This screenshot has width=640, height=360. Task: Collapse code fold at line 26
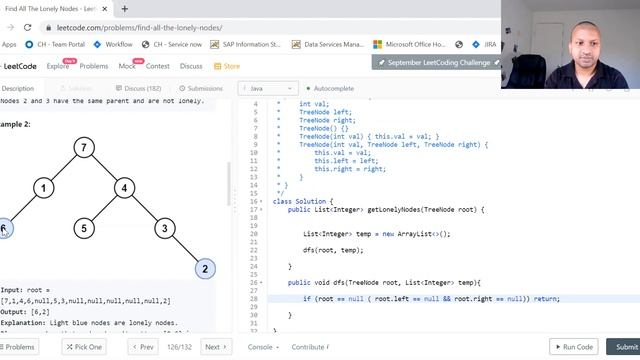[x=261, y=282]
